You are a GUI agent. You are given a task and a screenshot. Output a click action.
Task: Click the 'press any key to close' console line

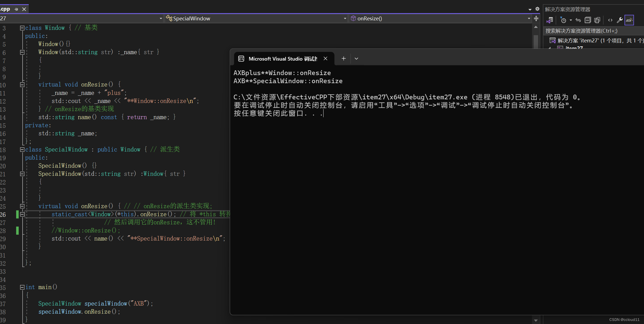(x=278, y=113)
